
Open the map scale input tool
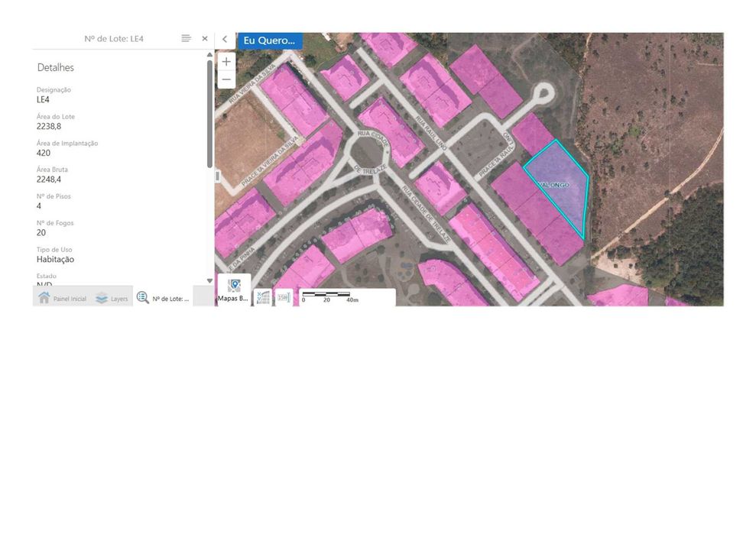tap(284, 297)
